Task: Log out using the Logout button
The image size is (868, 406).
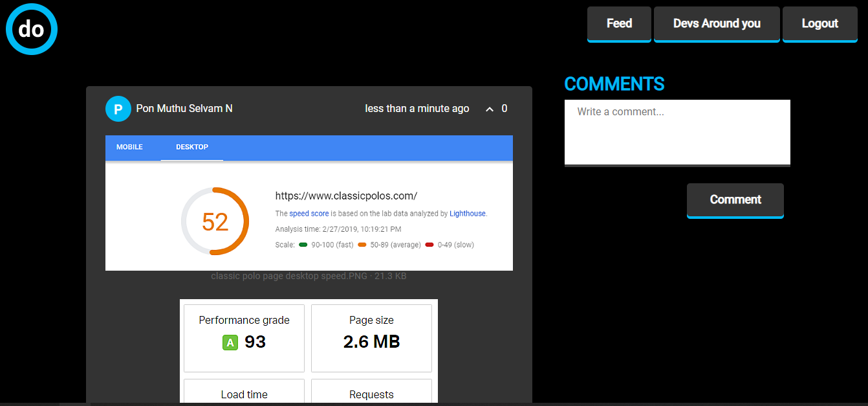Action: click(819, 24)
